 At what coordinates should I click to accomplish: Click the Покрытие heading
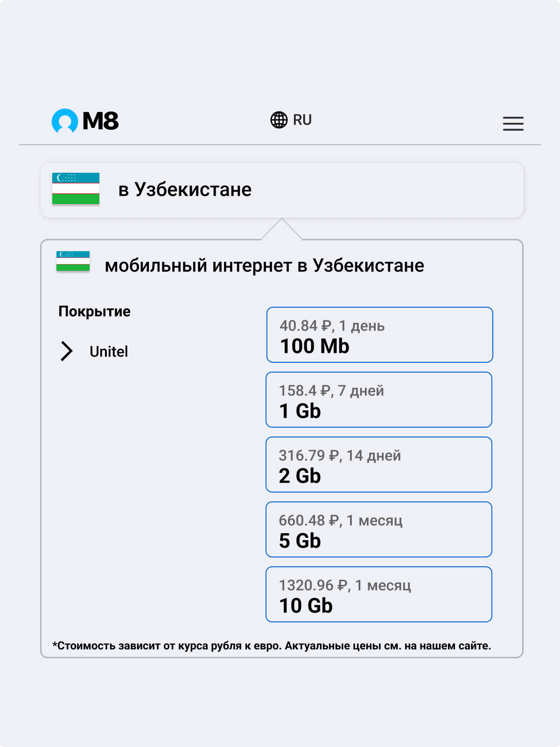[94, 311]
